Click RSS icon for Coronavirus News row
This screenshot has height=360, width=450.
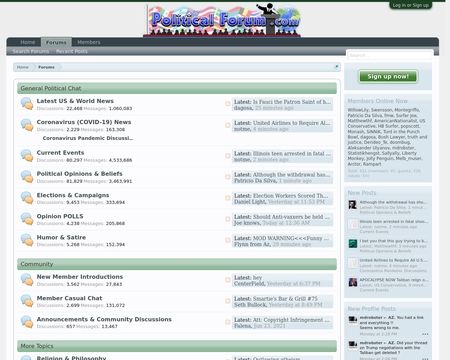coord(228,125)
